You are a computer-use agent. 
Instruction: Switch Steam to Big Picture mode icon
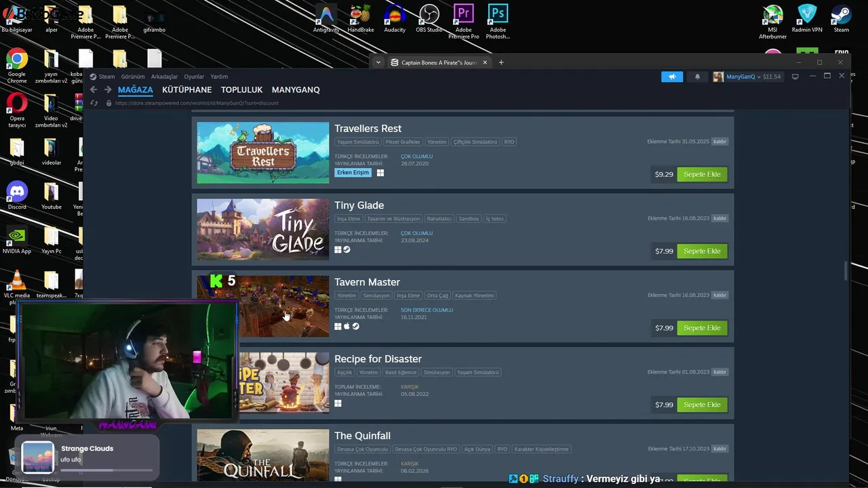pyautogui.click(x=795, y=77)
